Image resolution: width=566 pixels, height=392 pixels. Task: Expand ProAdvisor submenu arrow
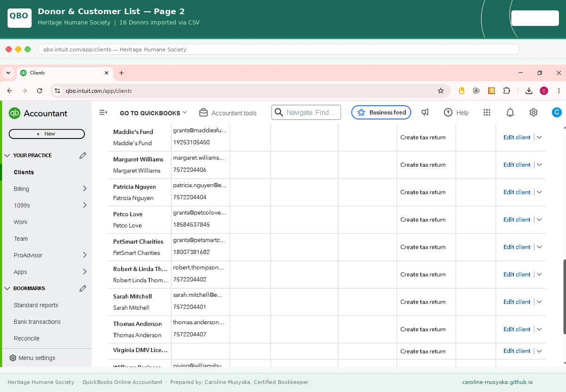(85, 255)
